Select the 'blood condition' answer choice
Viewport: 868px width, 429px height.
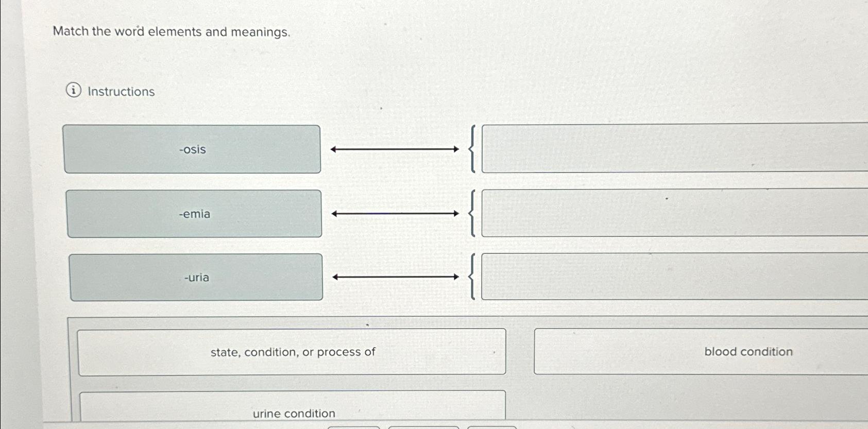click(748, 352)
